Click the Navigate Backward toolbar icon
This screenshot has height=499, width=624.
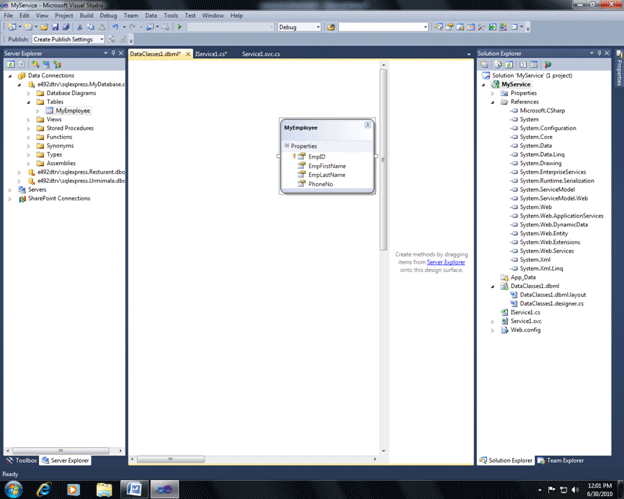pos(150,27)
